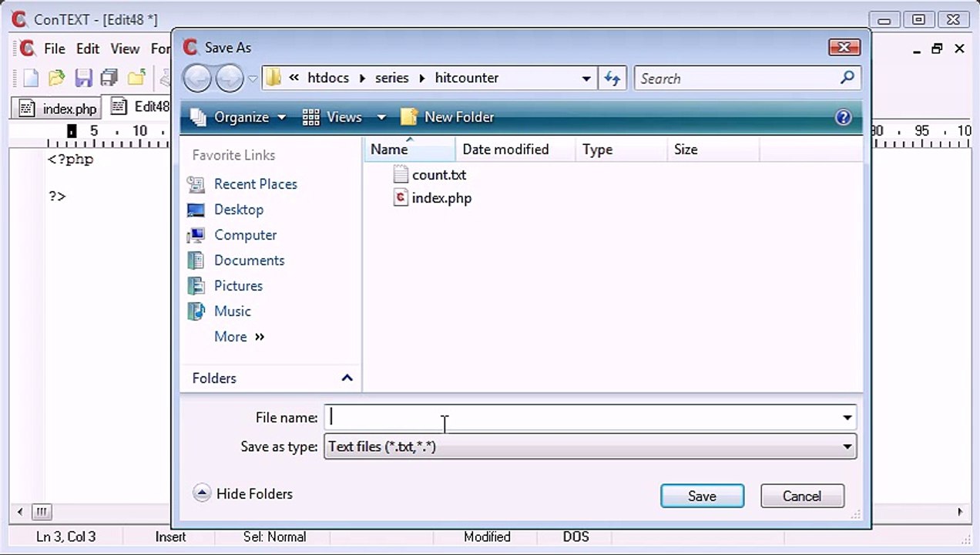Open Pictures favorite link
The image size is (980, 555).
click(239, 286)
